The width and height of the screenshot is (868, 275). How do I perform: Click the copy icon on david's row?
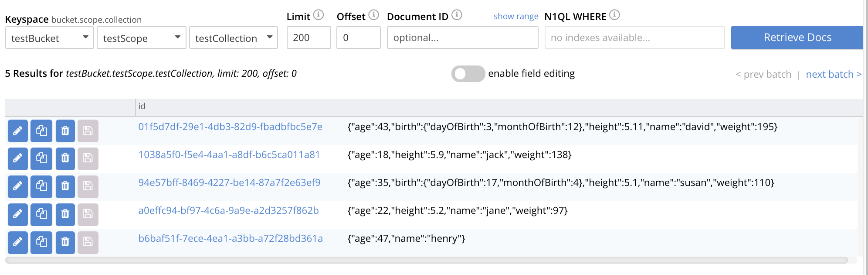click(x=41, y=131)
